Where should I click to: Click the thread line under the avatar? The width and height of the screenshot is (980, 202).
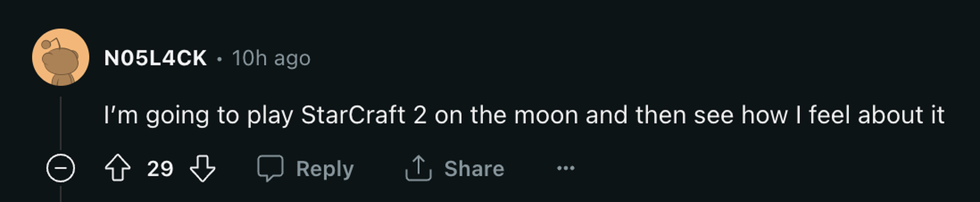click(61, 123)
